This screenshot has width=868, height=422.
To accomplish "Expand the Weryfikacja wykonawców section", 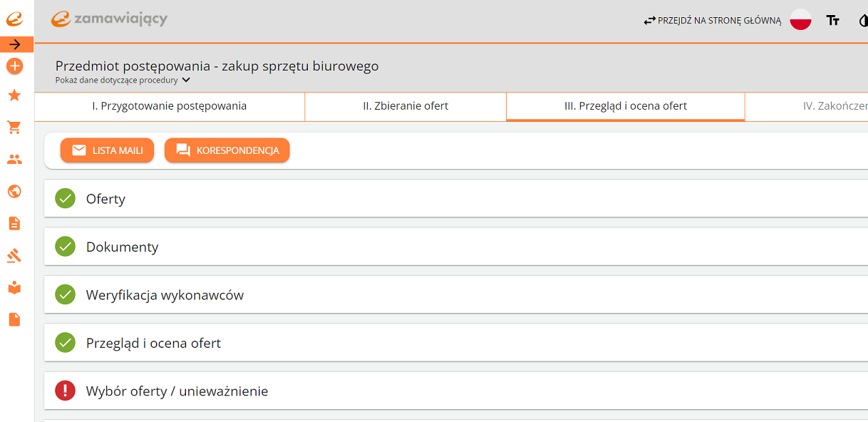I will click(456, 295).
